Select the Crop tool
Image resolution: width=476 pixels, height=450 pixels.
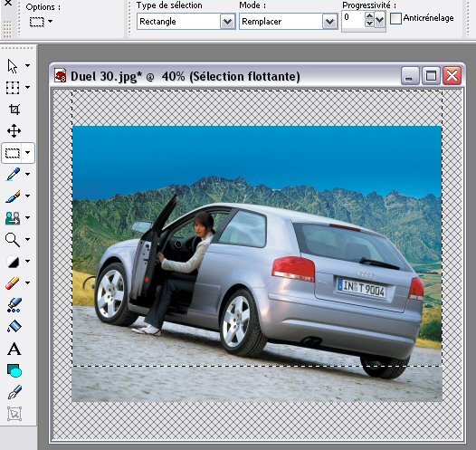pos(14,110)
